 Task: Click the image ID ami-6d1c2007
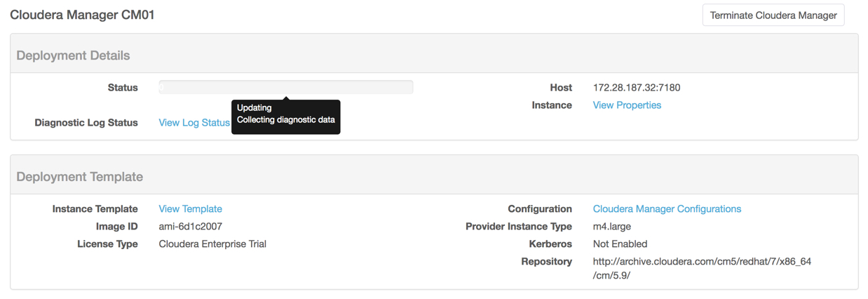191,227
